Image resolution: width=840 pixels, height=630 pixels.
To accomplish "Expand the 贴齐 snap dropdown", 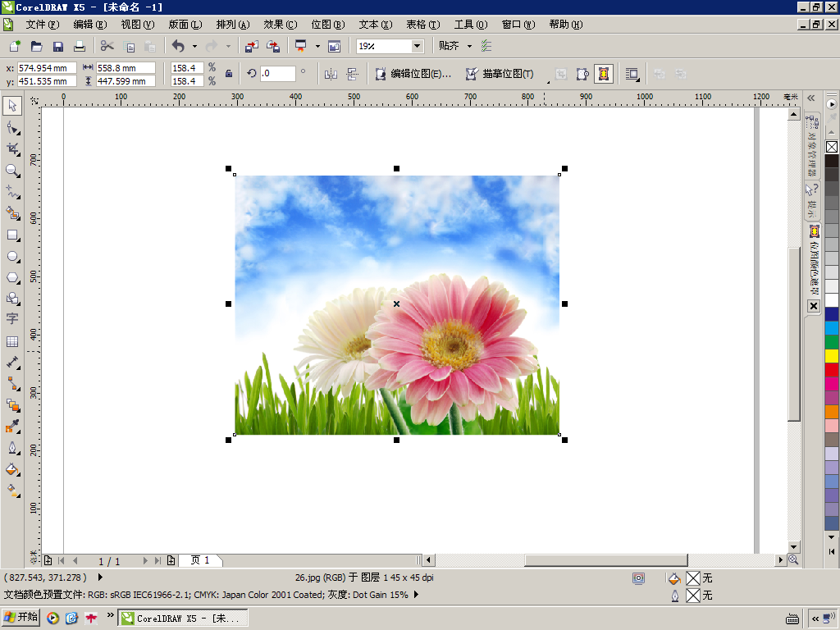I will click(x=470, y=46).
